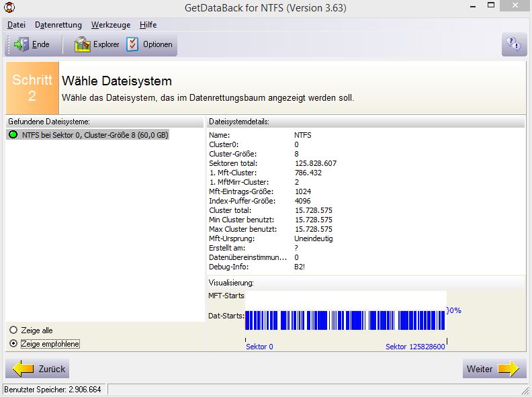Click the Zurück button label
The width and height of the screenshot is (532, 397).
(52, 369)
